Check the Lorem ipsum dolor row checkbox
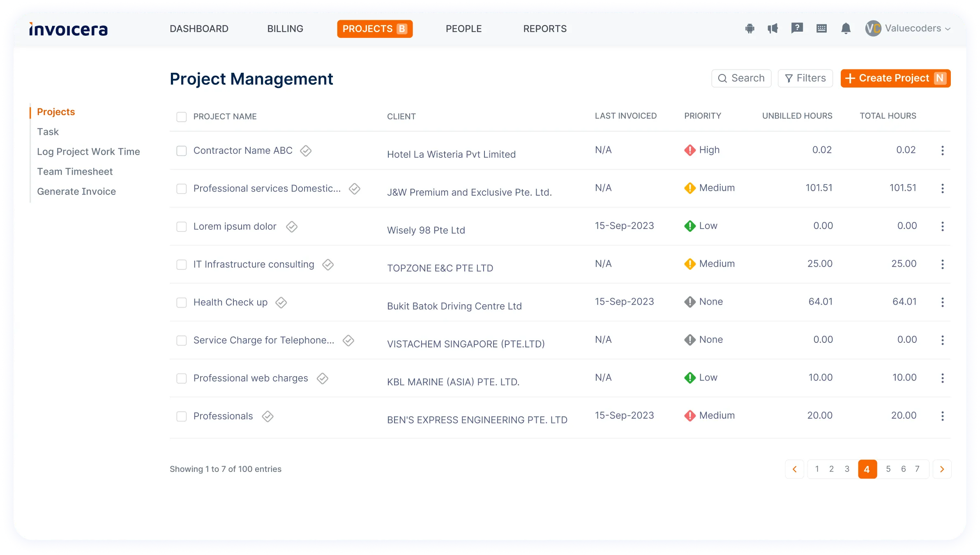Viewport: 980px width, 555px height. click(x=182, y=227)
